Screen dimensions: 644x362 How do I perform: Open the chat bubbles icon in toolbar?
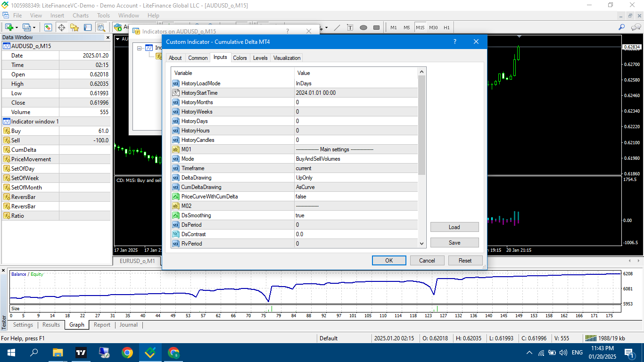(635, 27)
